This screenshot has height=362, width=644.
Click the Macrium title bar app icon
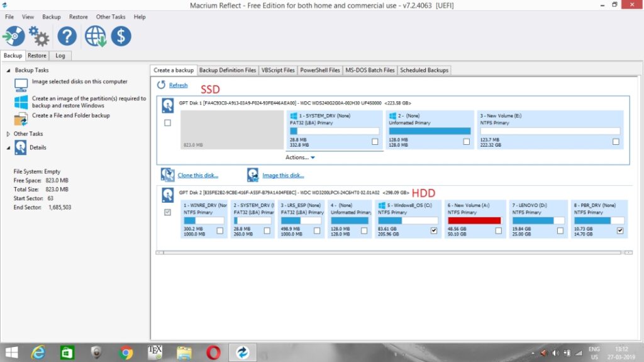(4, 5)
